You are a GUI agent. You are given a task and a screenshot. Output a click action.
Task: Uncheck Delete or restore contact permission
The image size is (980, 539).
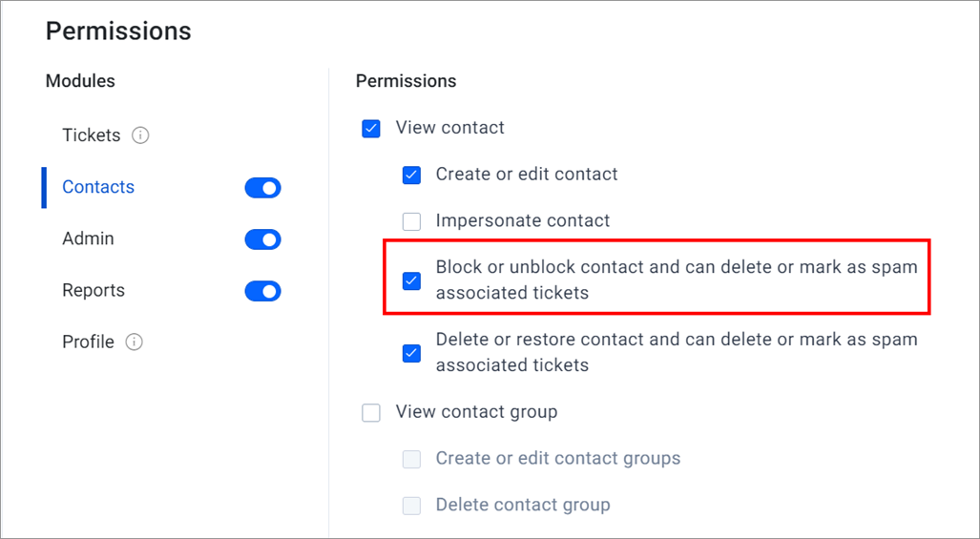(x=411, y=353)
